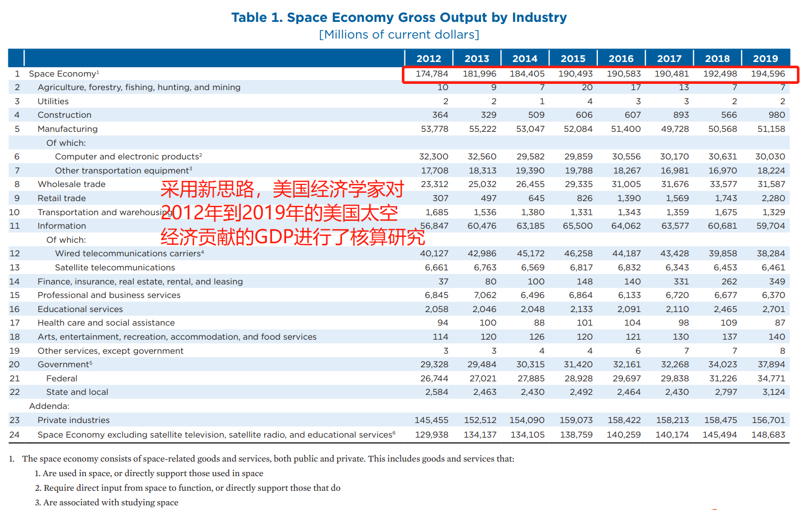Screen dimensions: 812x510
Task: Click the Other transportation equipment 2017 value 16,981
Action: point(675,170)
